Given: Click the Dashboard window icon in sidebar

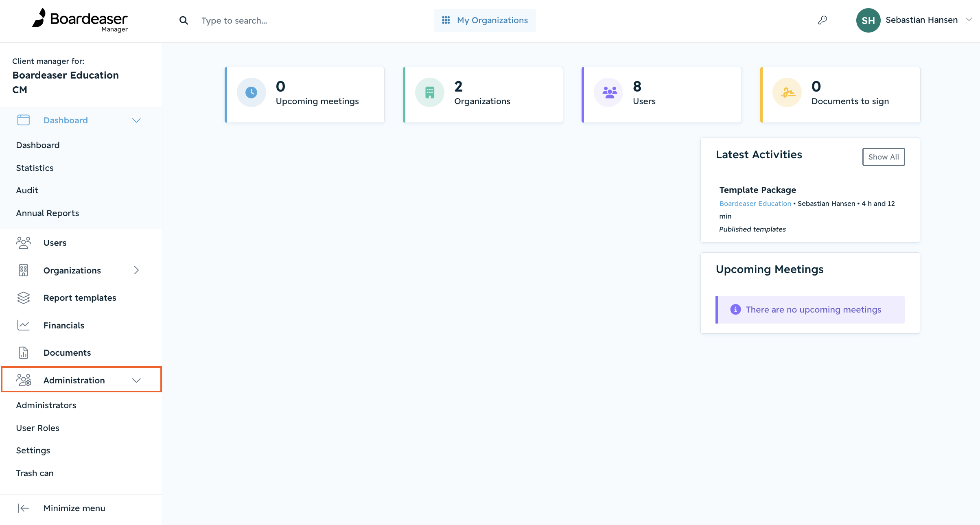Looking at the screenshot, I should click(x=24, y=120).
